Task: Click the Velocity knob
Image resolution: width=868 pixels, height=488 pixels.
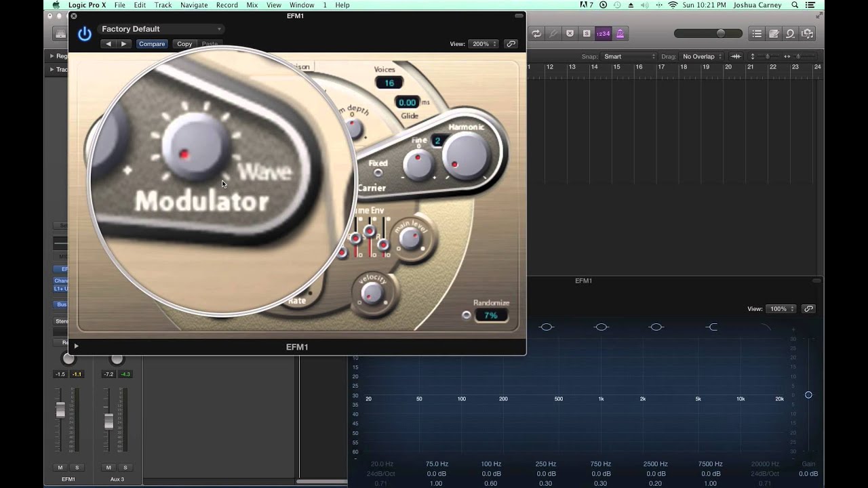Action: (x=372, y=293)
